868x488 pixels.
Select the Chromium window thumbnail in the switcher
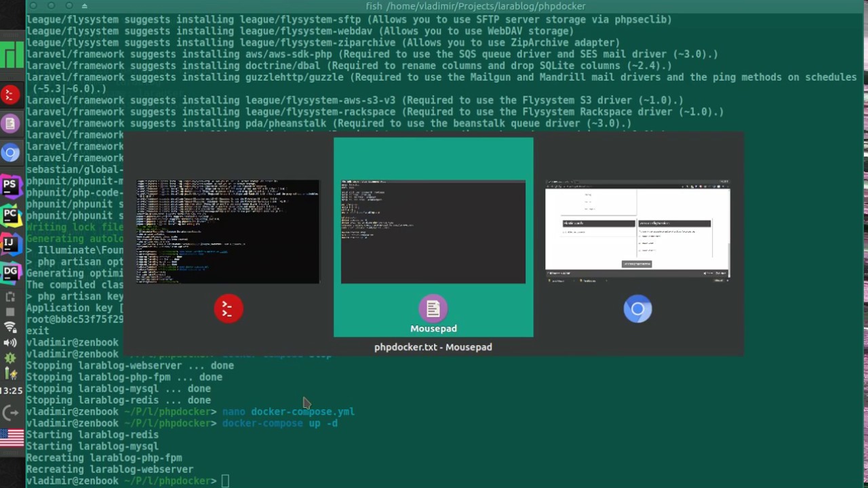coord(637,232)
